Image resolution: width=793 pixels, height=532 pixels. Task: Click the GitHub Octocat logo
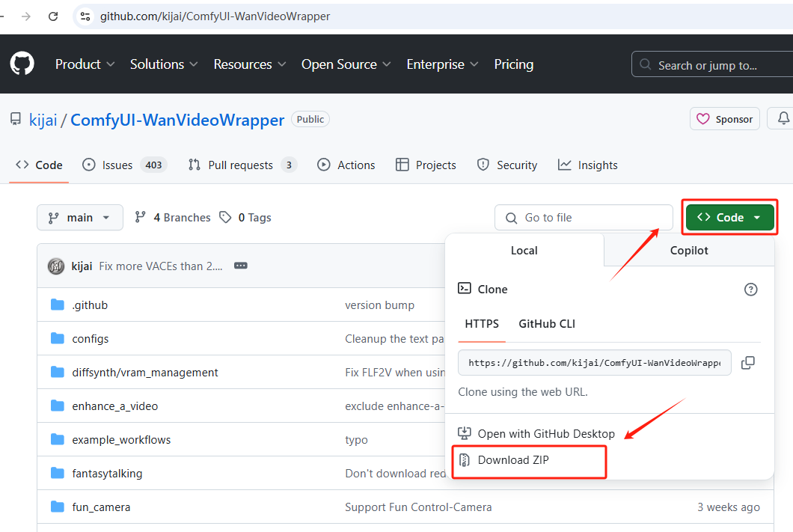click(22, 64)
